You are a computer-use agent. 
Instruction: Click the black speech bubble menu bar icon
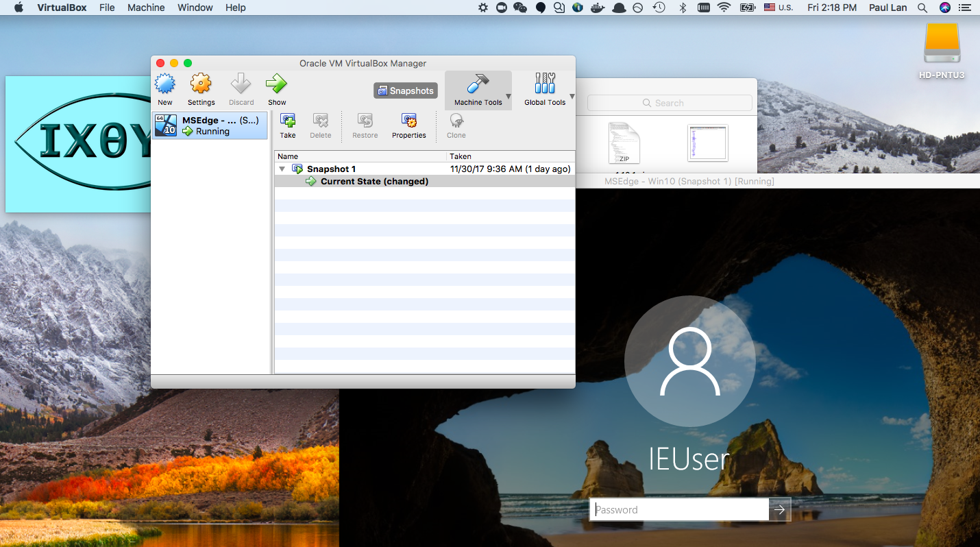pos(540,8)
